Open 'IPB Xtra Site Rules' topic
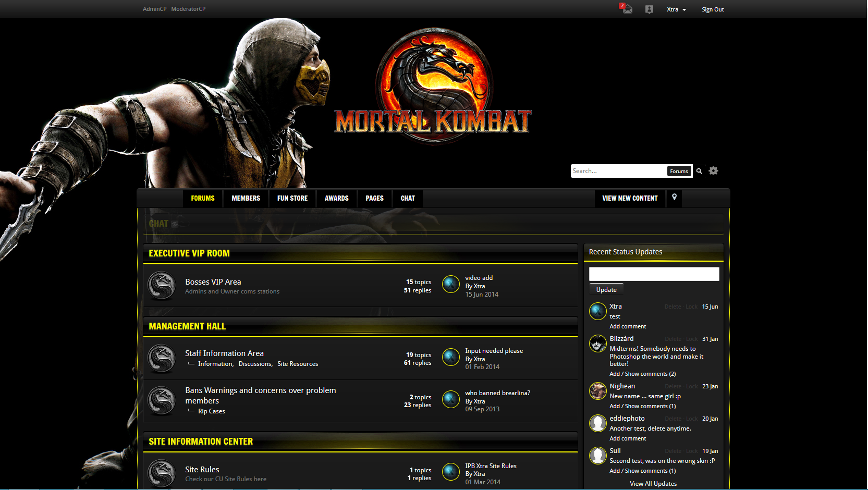This screenshot has height=490, width=868. (x=491, y=466)
